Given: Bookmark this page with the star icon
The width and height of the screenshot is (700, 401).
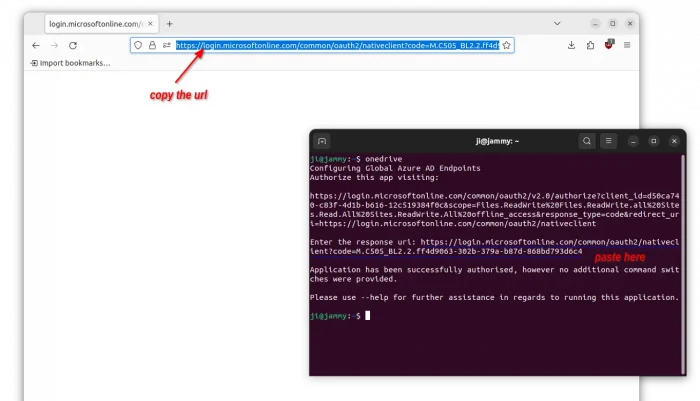Looking at the screenshot, I should (x=506, y=45).
